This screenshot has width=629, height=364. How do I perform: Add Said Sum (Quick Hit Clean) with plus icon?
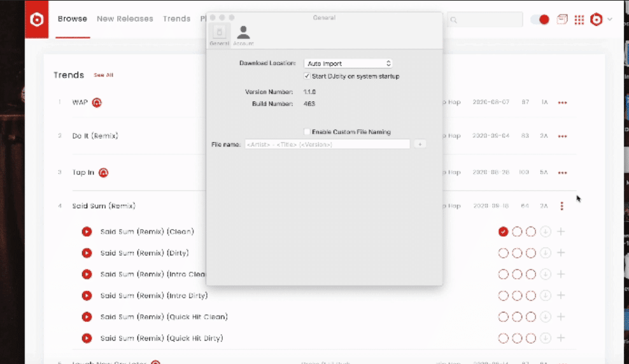tap(561, 317)
